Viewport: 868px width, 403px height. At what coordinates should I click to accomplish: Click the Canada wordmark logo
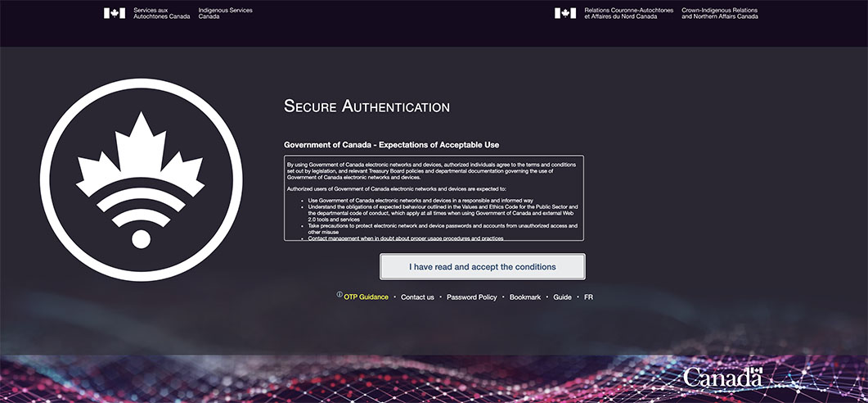tap(723, 378)
